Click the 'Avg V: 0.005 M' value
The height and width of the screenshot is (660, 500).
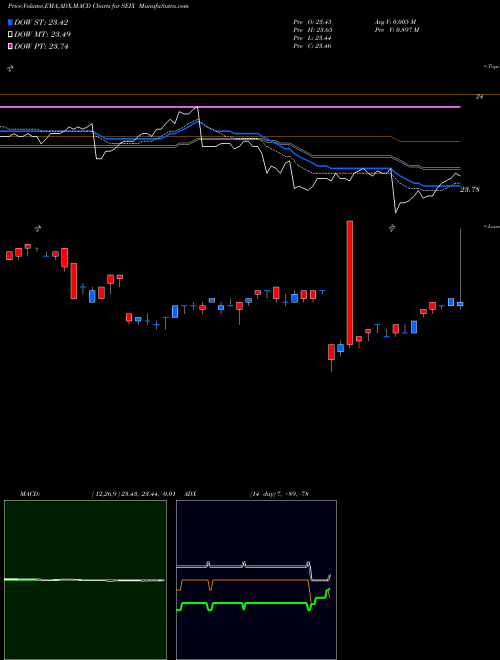pos(396,22)
